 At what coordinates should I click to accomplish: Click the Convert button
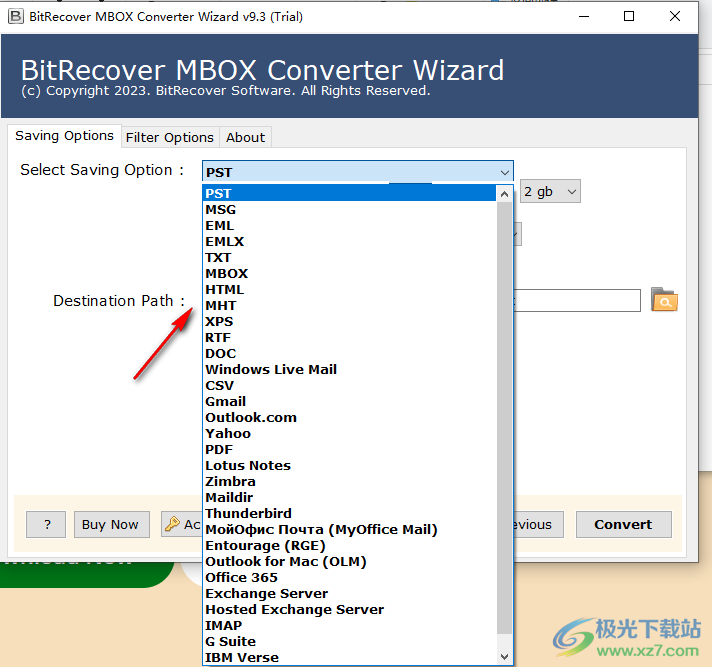(x=623, y=524)
